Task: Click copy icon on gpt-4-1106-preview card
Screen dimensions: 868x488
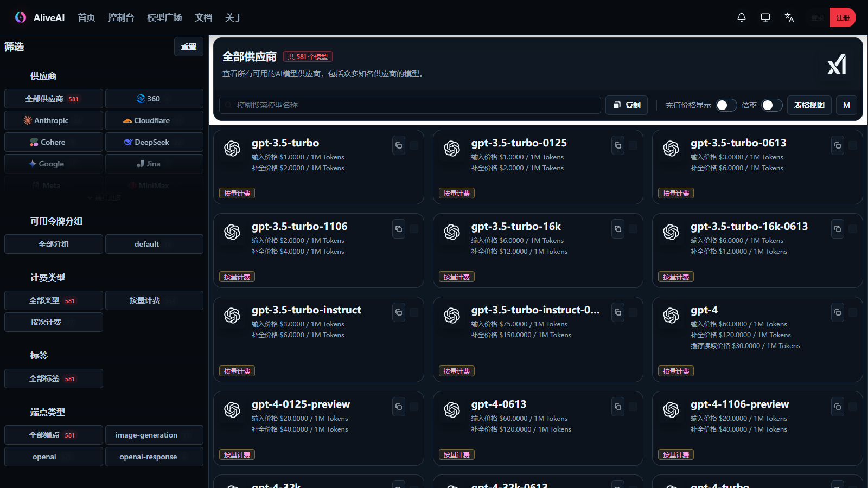Action: tap(838, 407)
